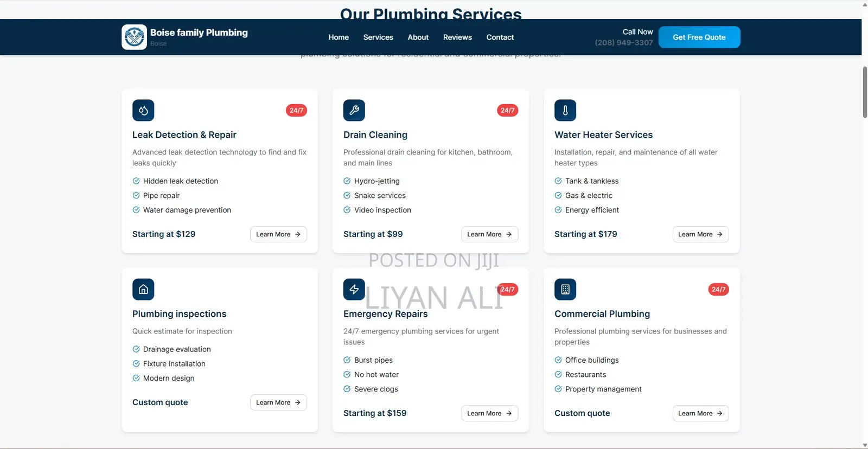Click checkmark icon beside Property management
This screenshot has width=868, height=449.
[558, 389]
